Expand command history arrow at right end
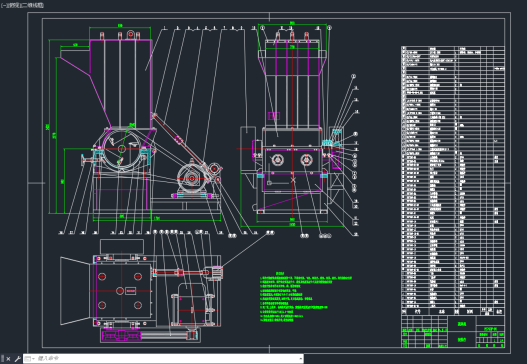 click(300, 359)
